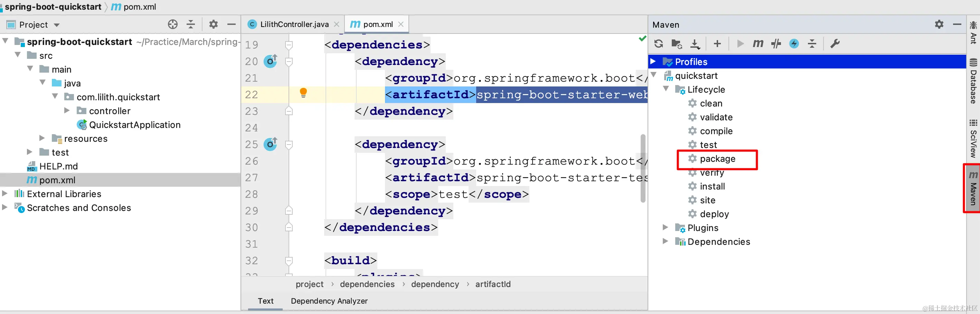Expand External Libraries node
The width and height of the screenshot is (980, 314).
tap(5, 193)
